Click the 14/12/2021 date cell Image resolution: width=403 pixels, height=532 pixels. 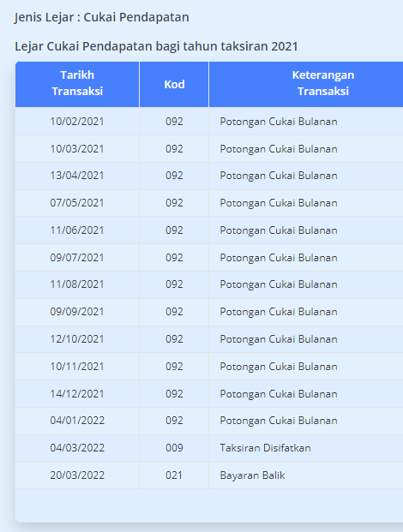(x=77, y=393)
